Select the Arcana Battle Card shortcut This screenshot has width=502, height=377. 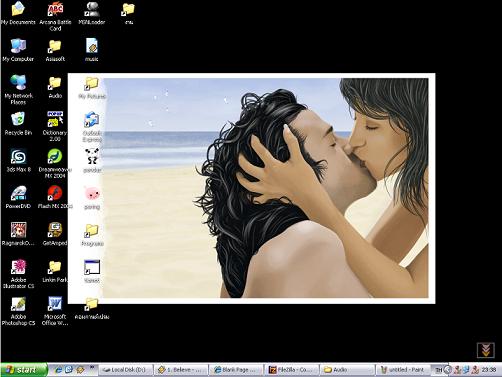click(55, 16)
